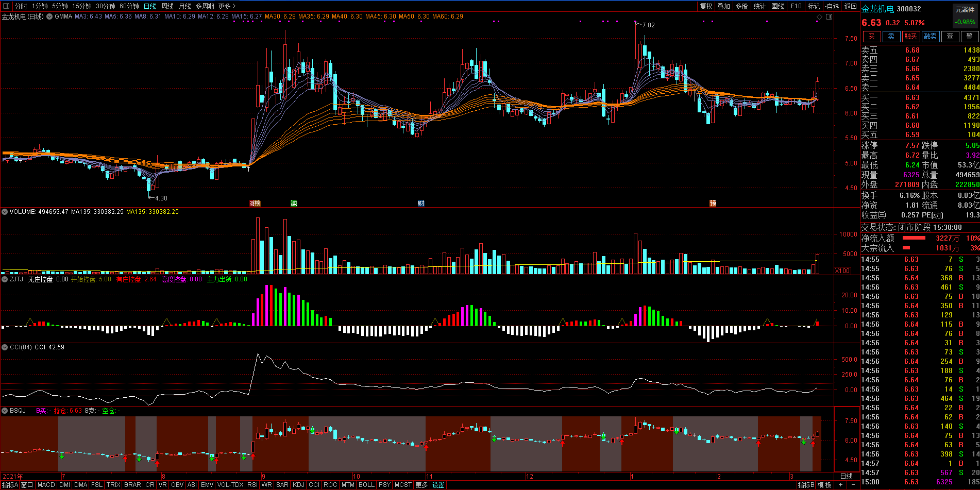Toggle 叠加 overlay mode
Image resolution: width=980 pixels, height=490 pixels.
pyautogui.click(x=723, y=6)
